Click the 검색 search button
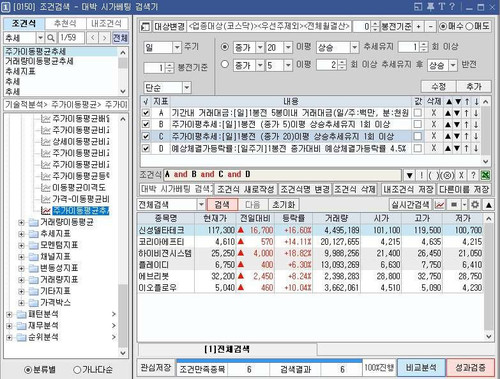 click(x=222, y=204)
